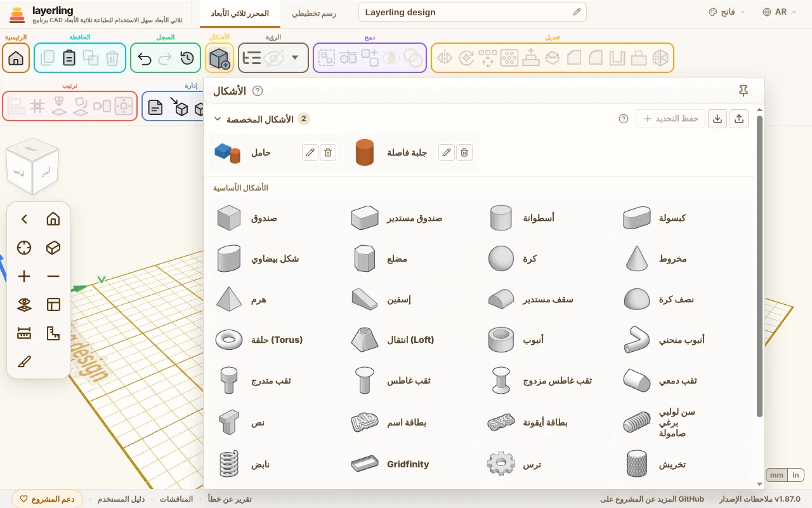The width and height of the screenshot is (812, 508).
Task: Add a كبسولة (capsule) shape
Action: (x=683, y=218)
